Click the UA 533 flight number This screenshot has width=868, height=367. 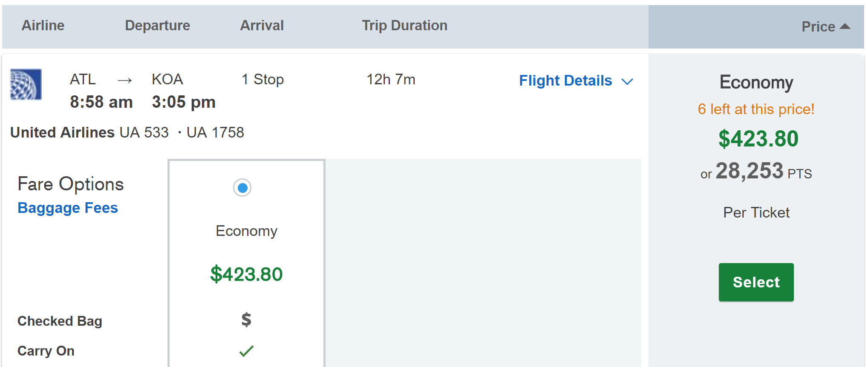click(x=144, y=132)
